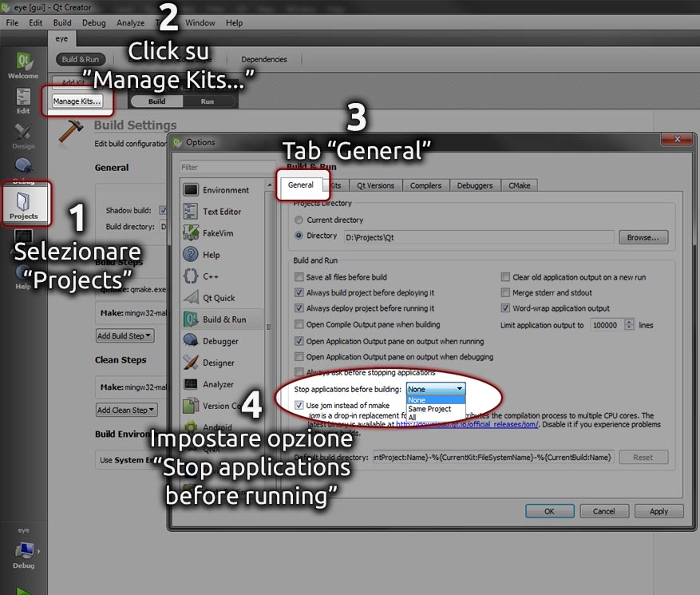
Task: Open the Build menu
Action: pos(62,23)
